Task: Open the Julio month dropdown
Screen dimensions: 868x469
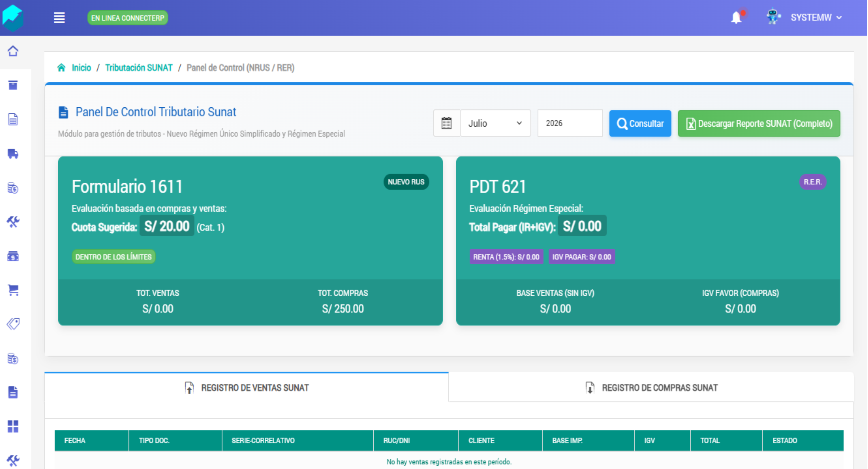Action: coord(495,123)
